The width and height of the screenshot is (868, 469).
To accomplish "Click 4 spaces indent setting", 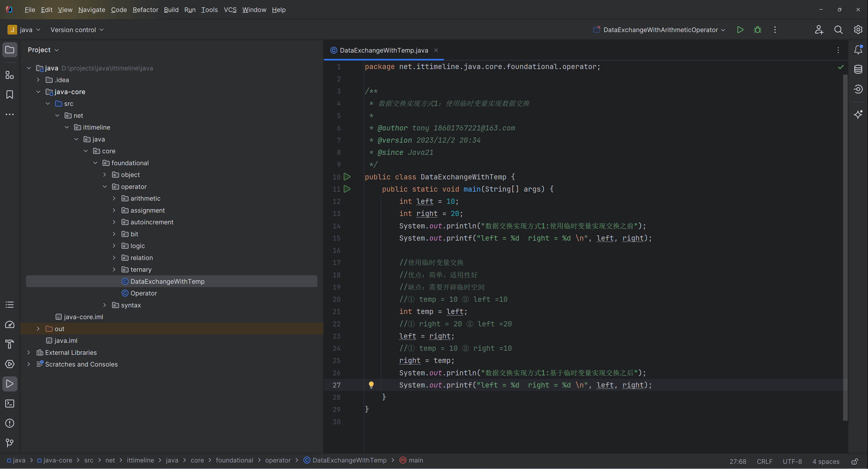I will pyautogui.click(x=826, y=461).
